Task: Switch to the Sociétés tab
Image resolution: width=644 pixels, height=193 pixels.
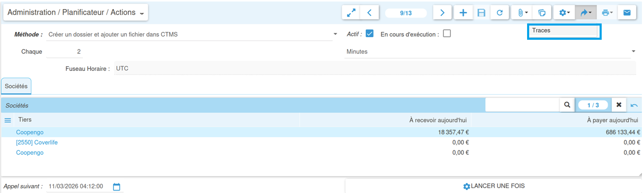Action: (x=16, y=86)
